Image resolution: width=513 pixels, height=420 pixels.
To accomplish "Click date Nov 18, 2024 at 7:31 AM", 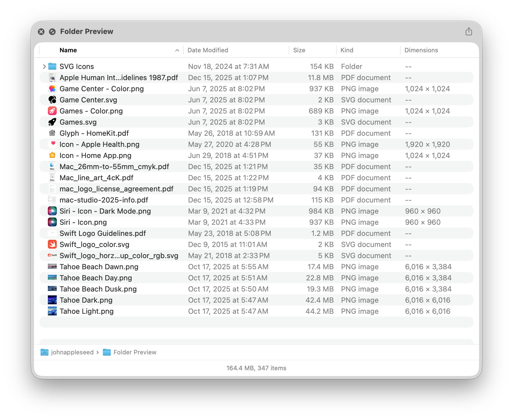I will [x=228, y=66].
